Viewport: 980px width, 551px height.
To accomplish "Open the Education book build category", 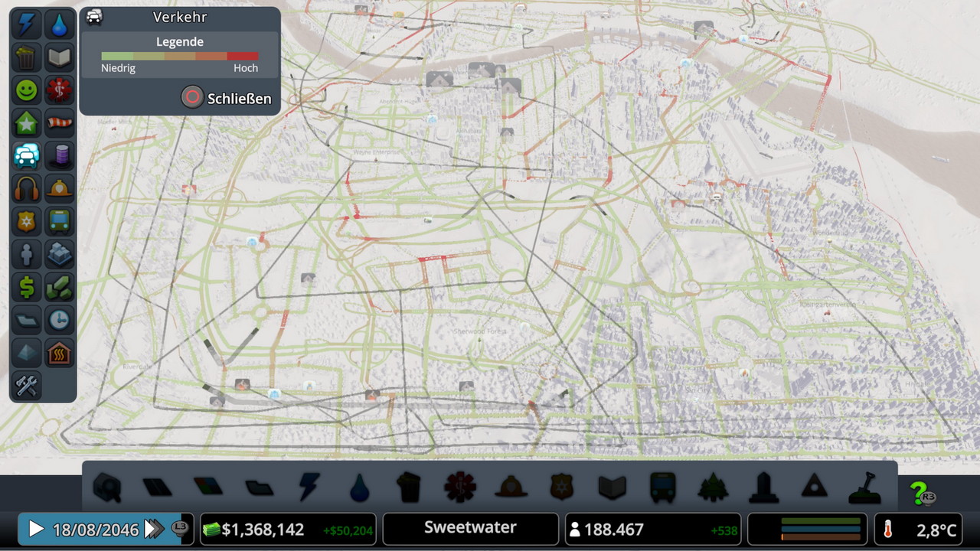I will (x=612, y=487).
